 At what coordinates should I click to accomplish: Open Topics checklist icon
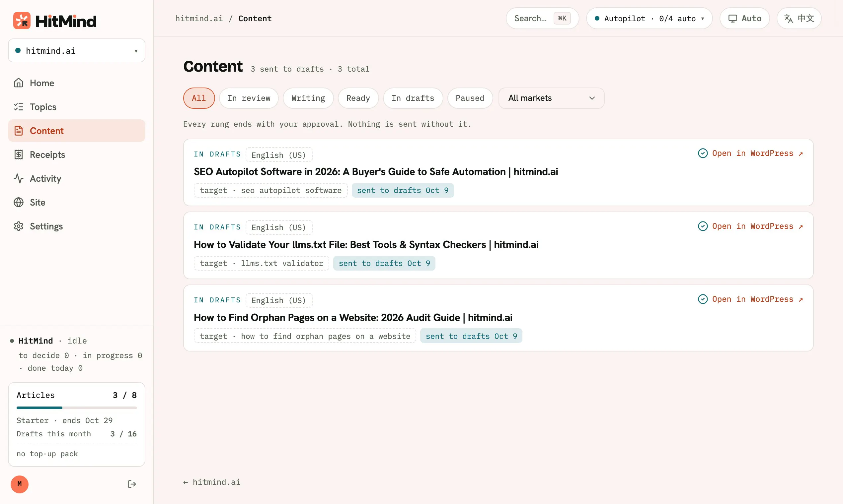(x=19, y=107)
